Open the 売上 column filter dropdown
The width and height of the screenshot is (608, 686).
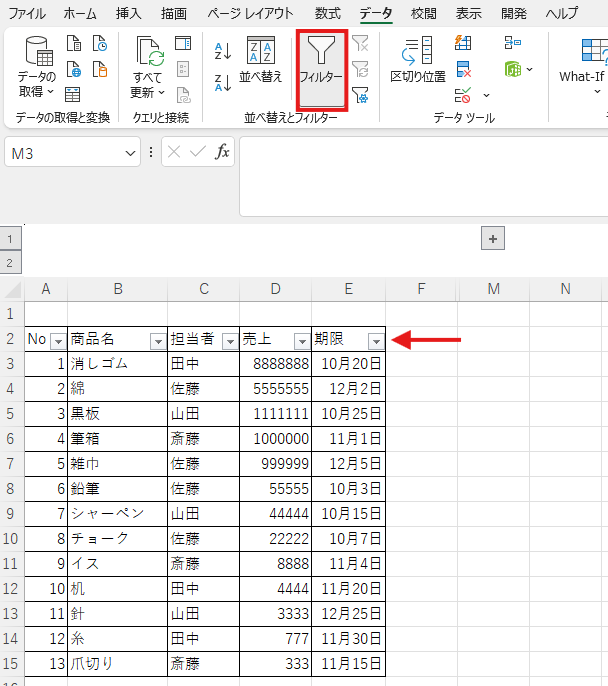pos(302,341)
